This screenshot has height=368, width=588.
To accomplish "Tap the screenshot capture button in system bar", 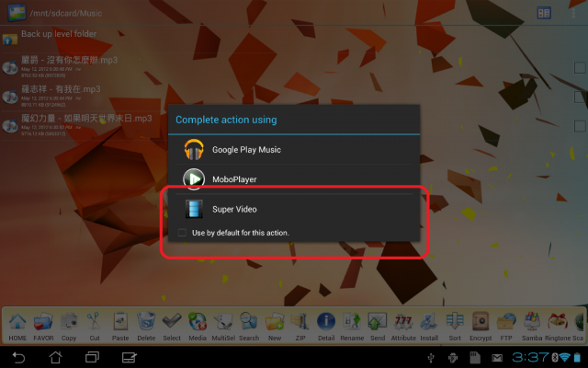I will click(x=129, y=357).
